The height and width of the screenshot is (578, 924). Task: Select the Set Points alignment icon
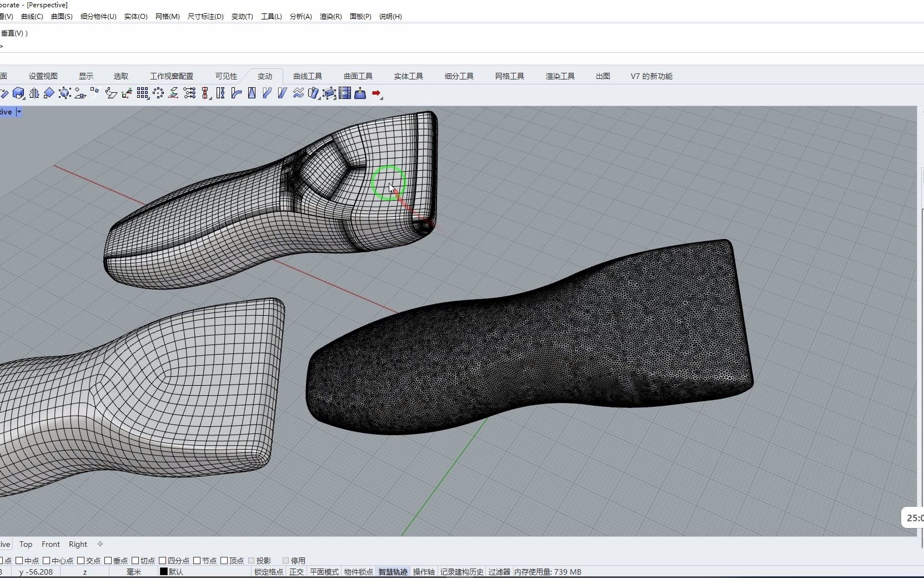click(x=189, y=93)
